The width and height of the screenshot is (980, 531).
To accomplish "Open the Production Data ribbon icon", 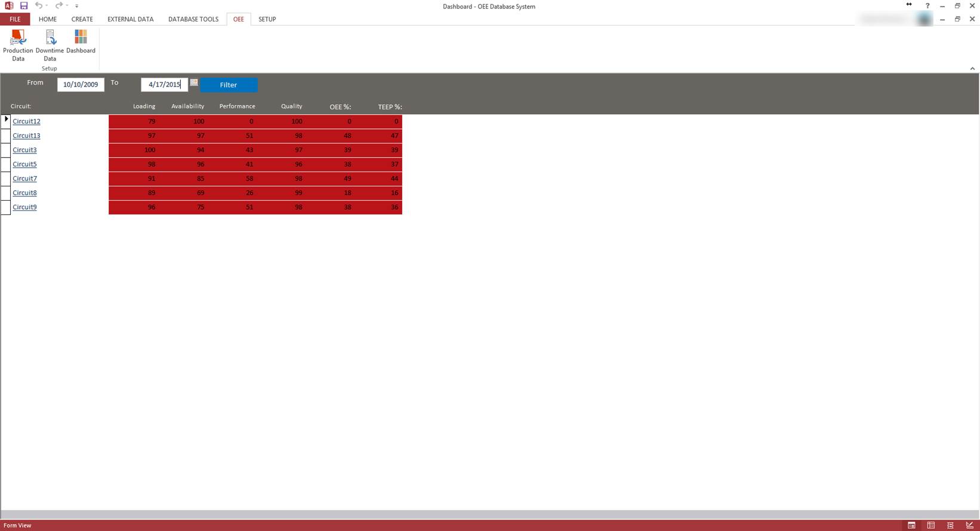I will [x=18, y=45].
